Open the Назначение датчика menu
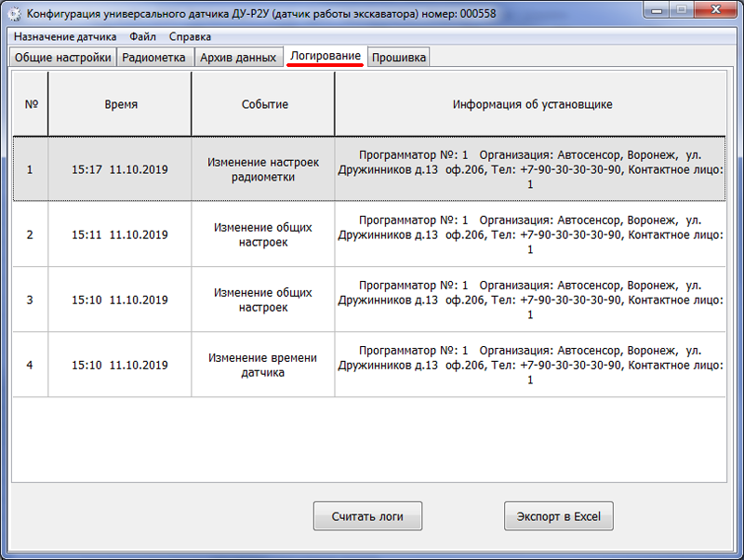Image resolution: width=744 pixels, height=560 pixels. coord(65,36)
